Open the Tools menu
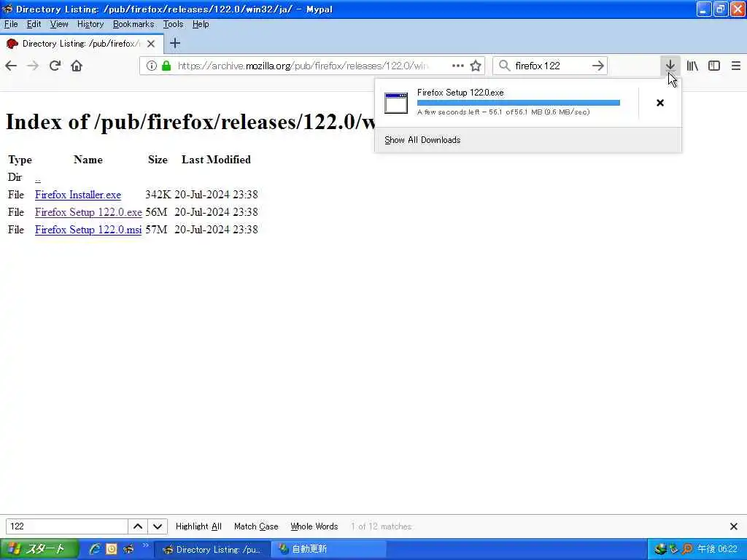Screen dimensions: 747x560 click(173, 24)
